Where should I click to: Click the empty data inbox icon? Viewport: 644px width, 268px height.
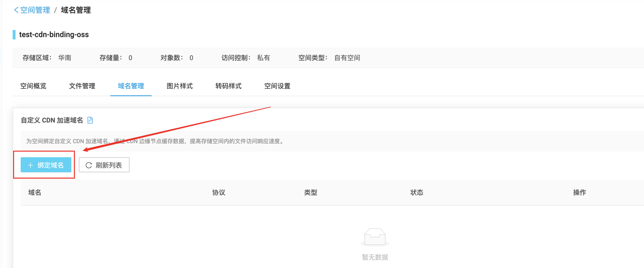(375, 237)
